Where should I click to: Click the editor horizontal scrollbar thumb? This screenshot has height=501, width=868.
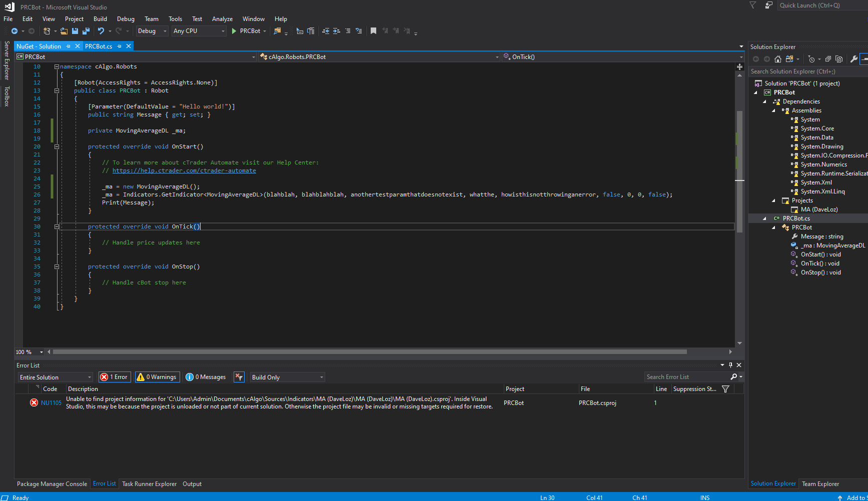point(370,352)
